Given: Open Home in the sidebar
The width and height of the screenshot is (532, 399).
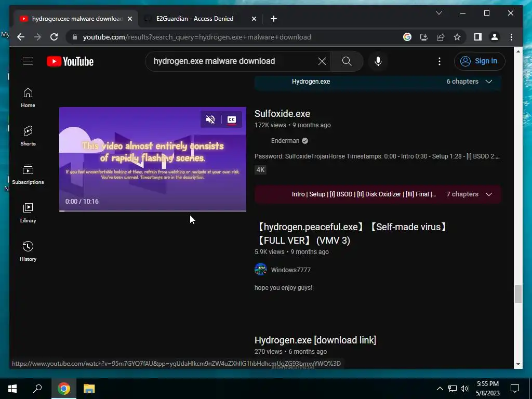Looking at the screenshot, I should [28, 98].
